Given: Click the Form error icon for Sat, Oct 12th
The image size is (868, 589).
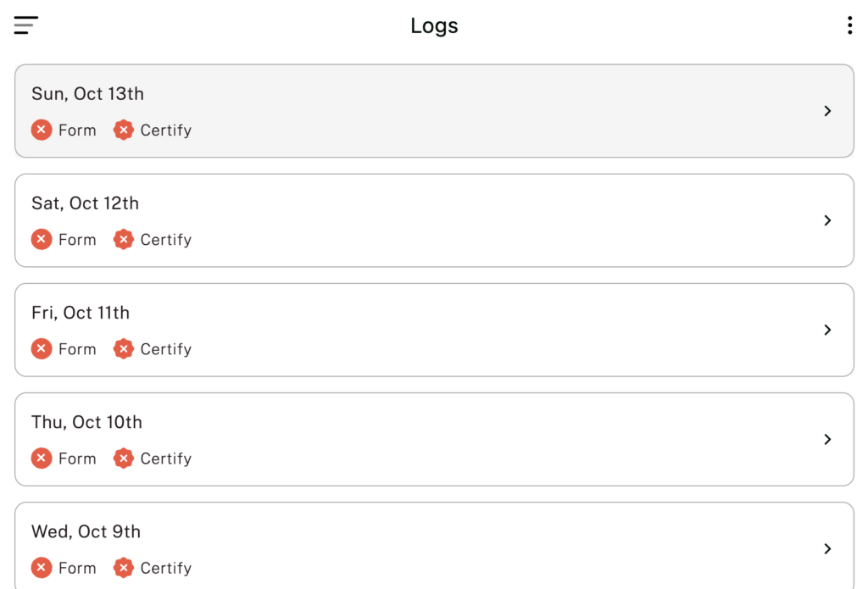Looking at the screenshot, I should [42, 239].
